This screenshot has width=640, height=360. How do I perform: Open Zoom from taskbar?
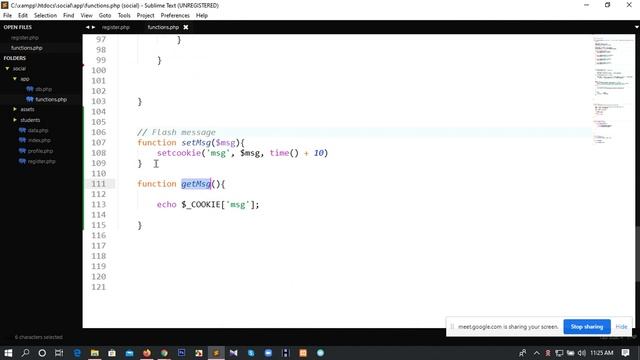[x=268, y=353]
